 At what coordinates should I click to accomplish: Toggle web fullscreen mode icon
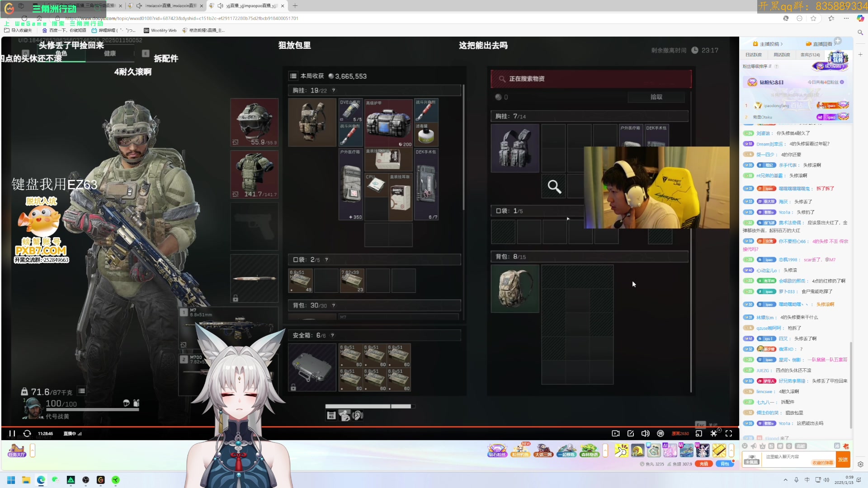[x=714, y=433]
